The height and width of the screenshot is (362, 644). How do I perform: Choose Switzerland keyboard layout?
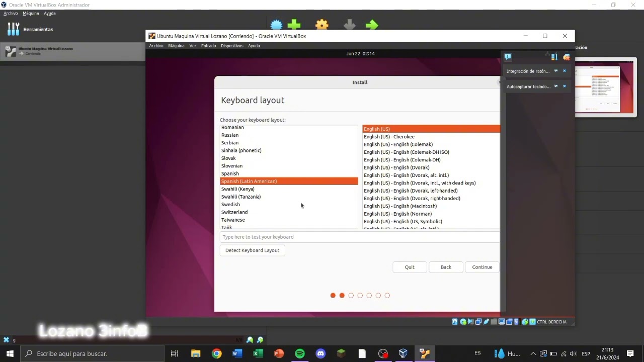(289, 212)
